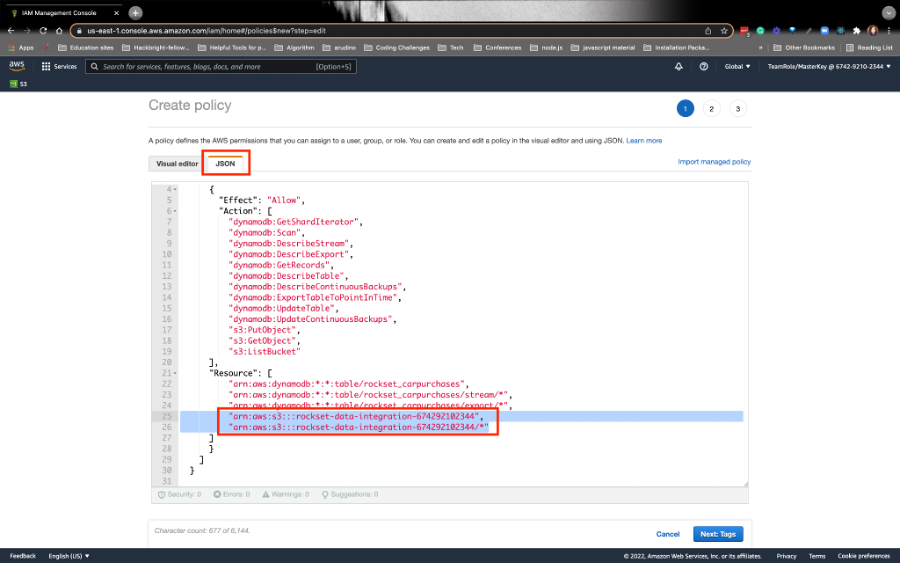Click the "Effect": "Allow" line

tap(262, 200)
